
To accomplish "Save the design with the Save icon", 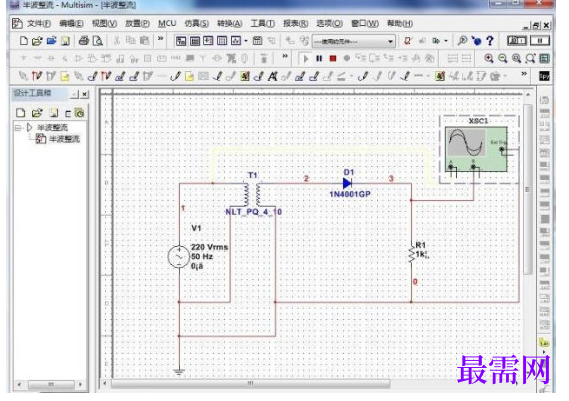I will point(65,41).
